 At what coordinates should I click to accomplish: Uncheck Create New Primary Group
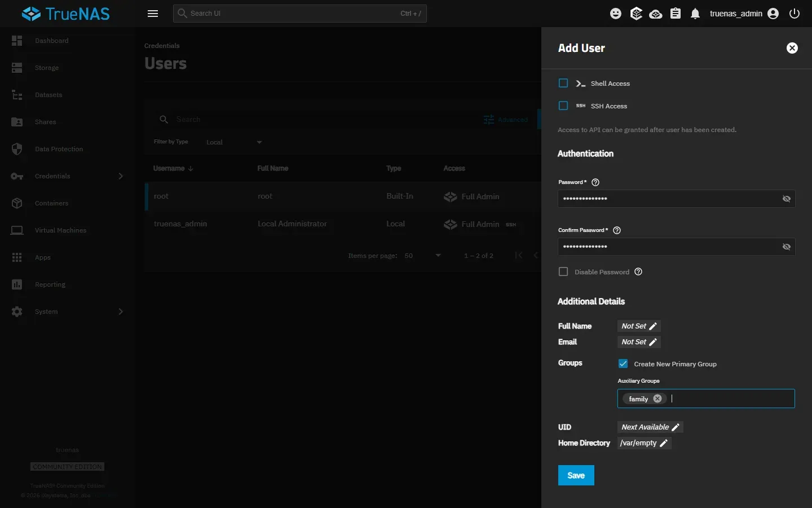click(623, 364)
